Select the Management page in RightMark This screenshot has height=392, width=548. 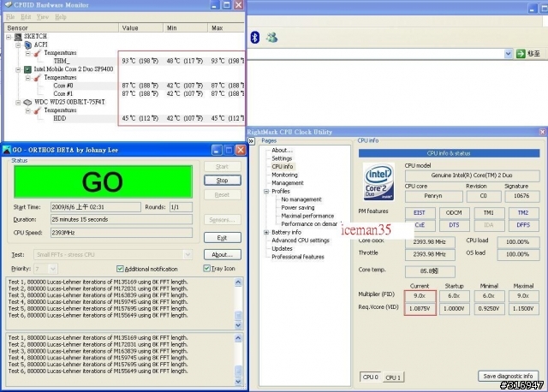[288, 183]
